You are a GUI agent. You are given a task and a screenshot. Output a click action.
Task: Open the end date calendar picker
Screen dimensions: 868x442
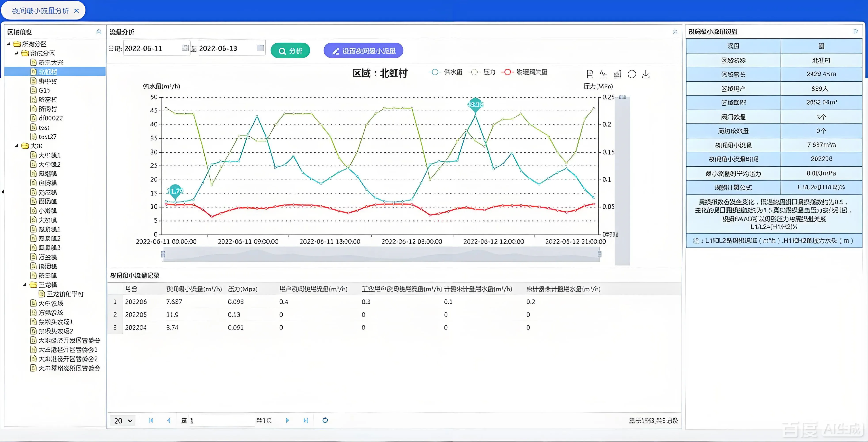coord(260,48)
